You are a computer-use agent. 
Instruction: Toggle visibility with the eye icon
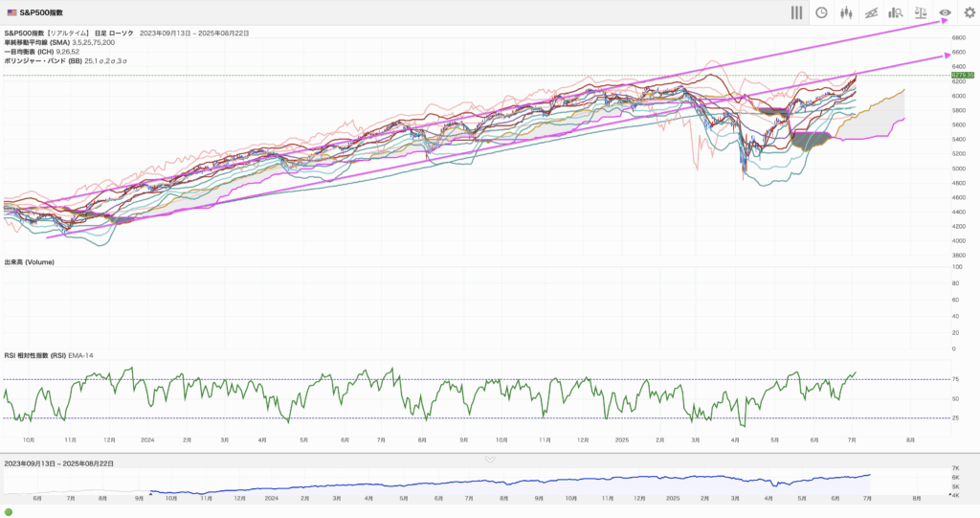coord(945,12)
